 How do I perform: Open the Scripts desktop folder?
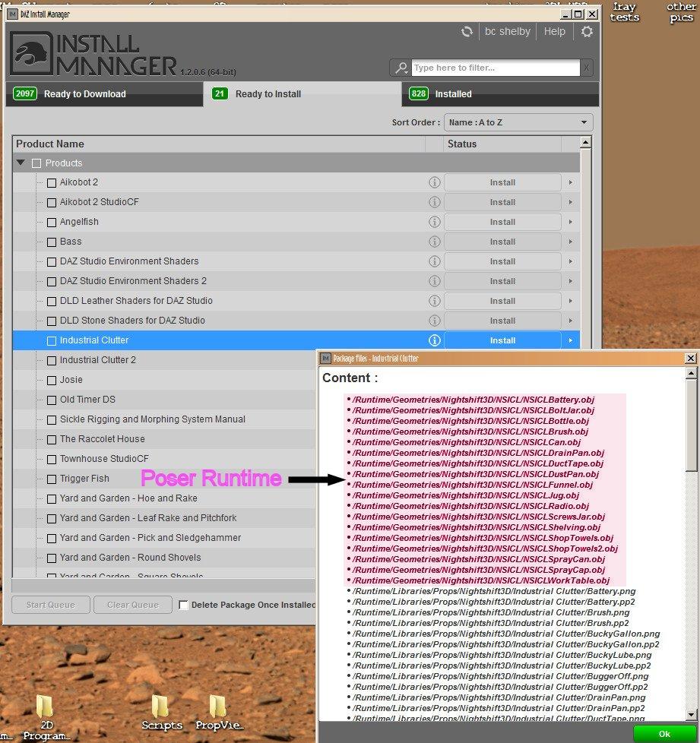pyautogui.click(x=161, y=712)
